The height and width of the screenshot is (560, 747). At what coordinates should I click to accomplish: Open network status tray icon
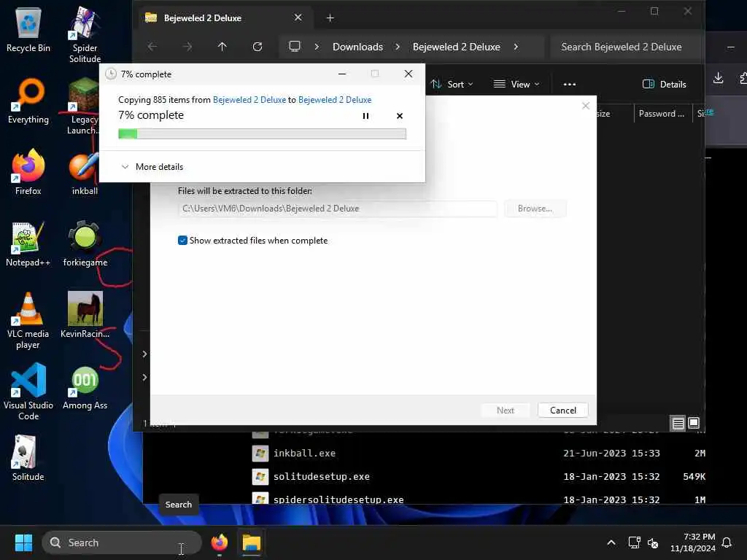point(634,542)
